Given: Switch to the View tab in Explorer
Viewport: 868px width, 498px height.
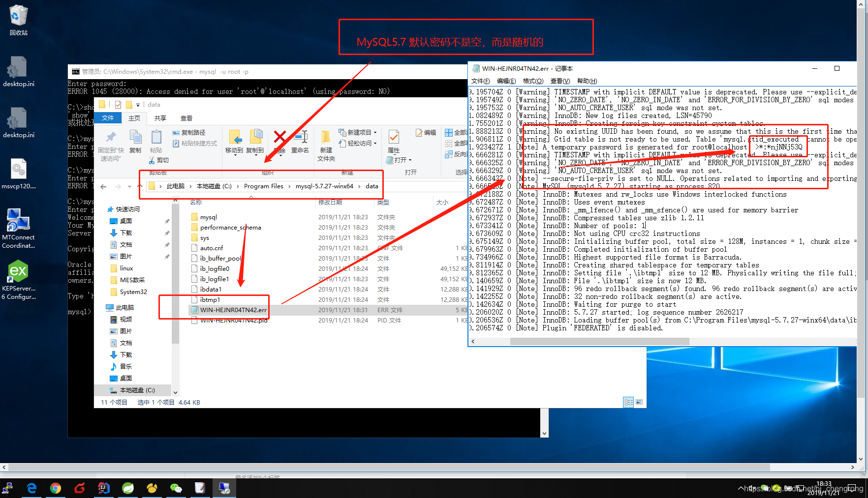Looking at the screenshot, I should coord(186,118).
